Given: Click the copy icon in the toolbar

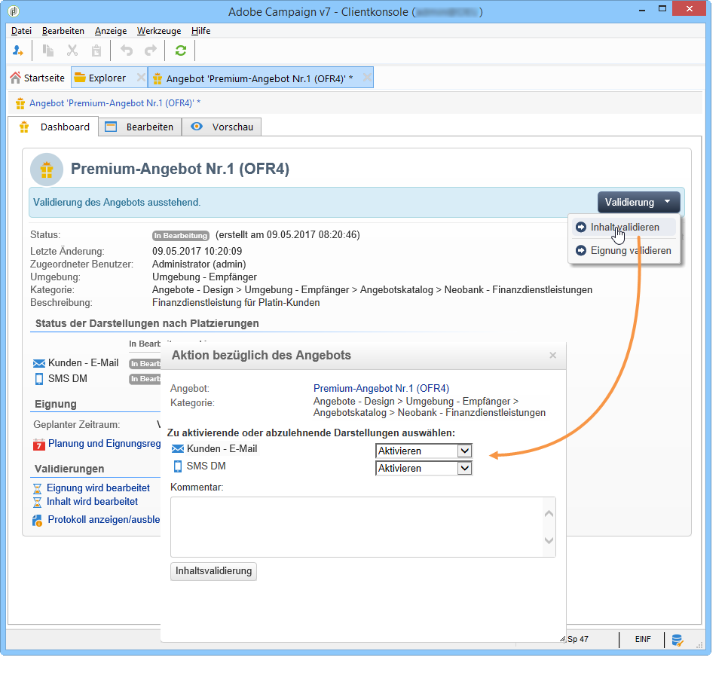Looking at the screenshot, I should point(47,50).
